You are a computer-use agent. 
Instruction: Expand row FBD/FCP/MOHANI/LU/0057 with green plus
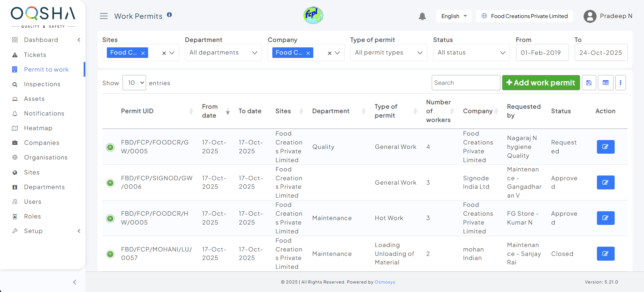pos(110,254)
